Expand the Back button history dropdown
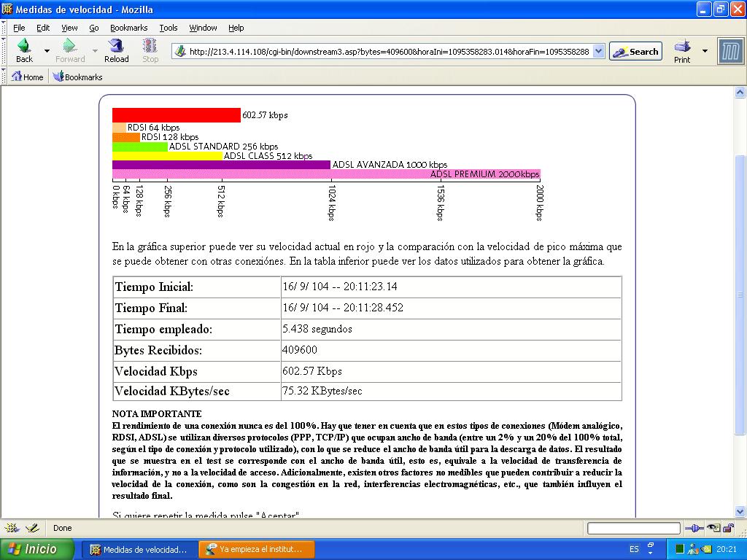747x560 pixels. tap(47, 51)
